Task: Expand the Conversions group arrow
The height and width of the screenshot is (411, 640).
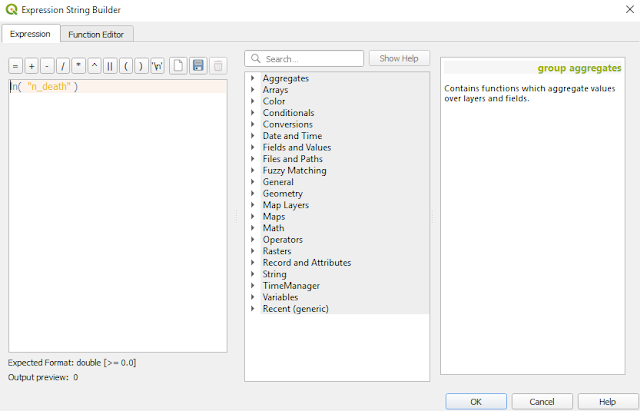Action: tap(253, 124)
